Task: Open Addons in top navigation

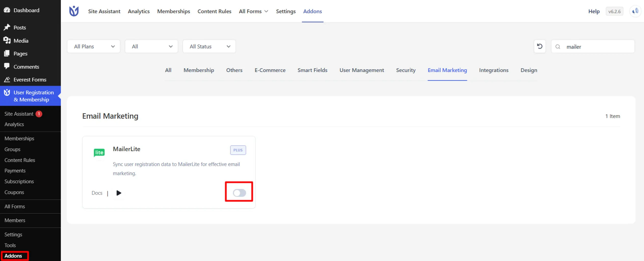Action: pos(312,11)
